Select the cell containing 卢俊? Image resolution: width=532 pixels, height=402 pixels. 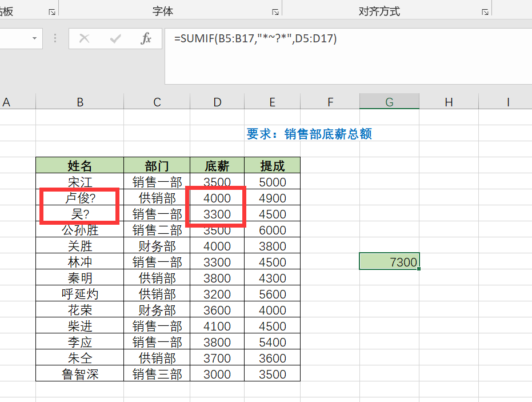coord(80,197)
